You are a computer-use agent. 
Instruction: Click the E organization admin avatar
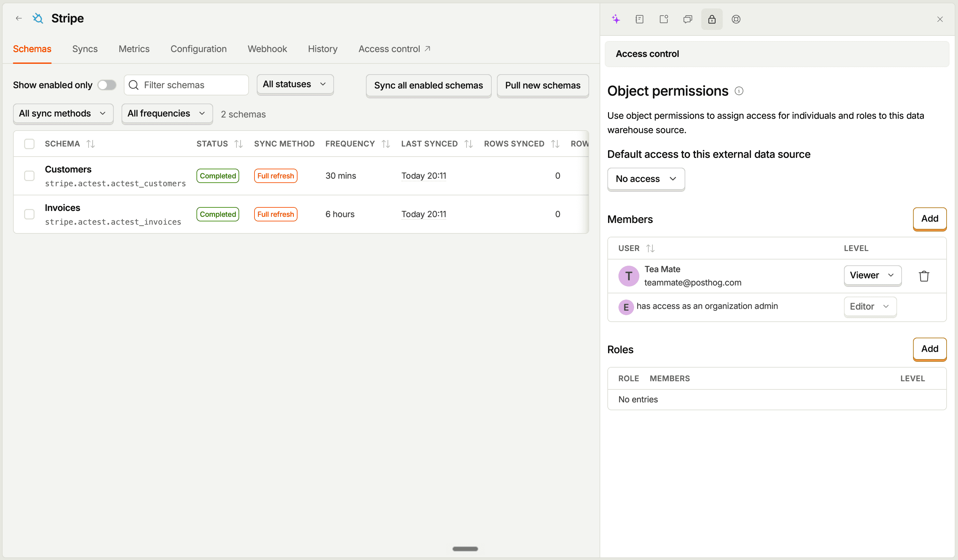(626, 307)
